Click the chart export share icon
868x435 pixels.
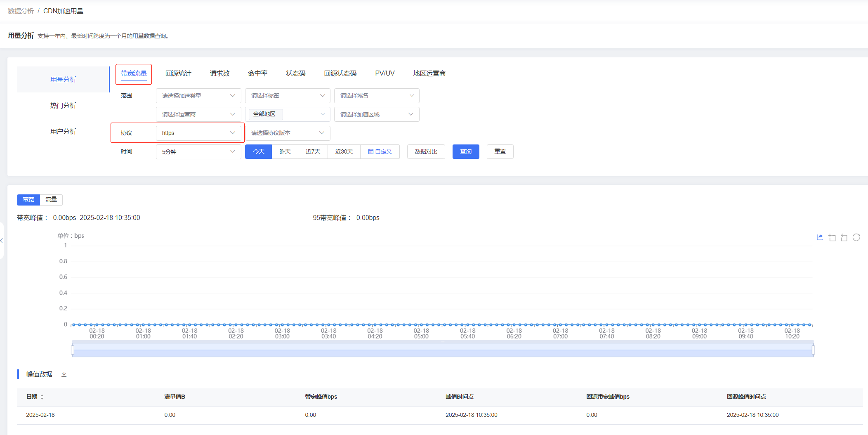[820, 237]
